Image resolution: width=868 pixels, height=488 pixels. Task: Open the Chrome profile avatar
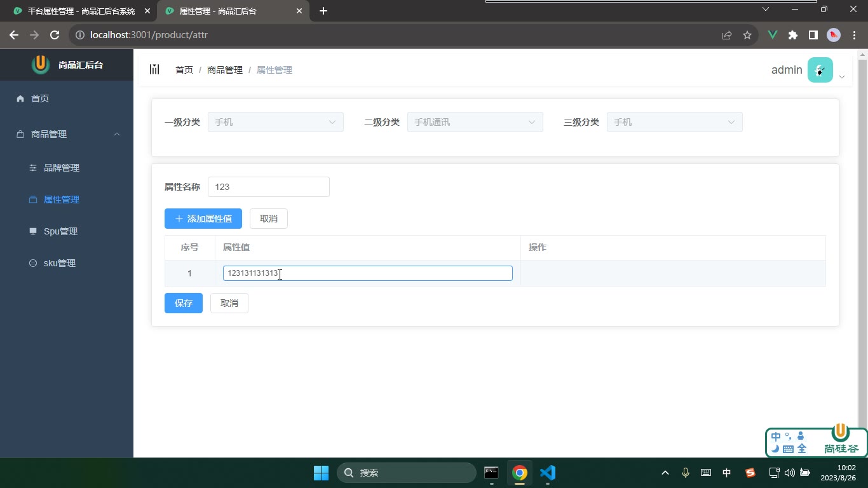click(834, 35)
